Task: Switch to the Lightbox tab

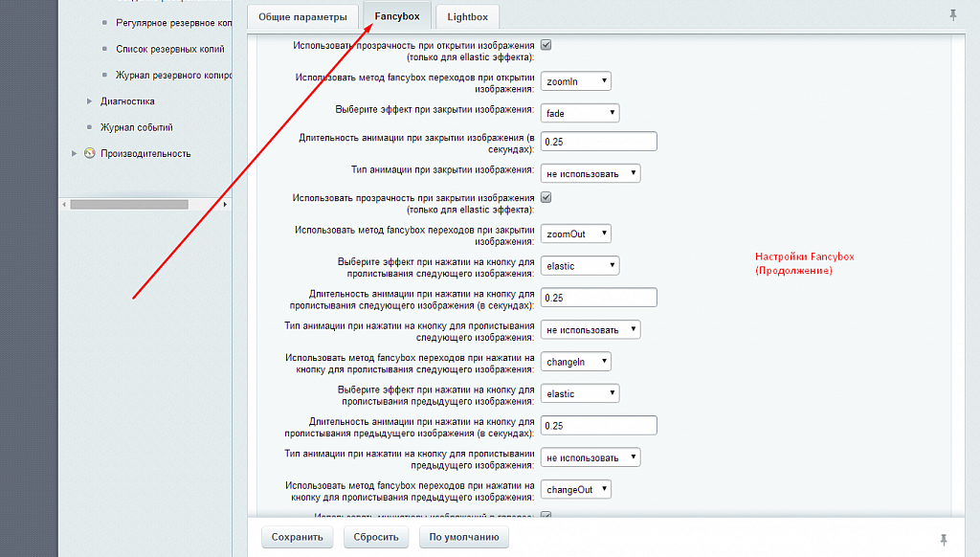Action: 467,17
